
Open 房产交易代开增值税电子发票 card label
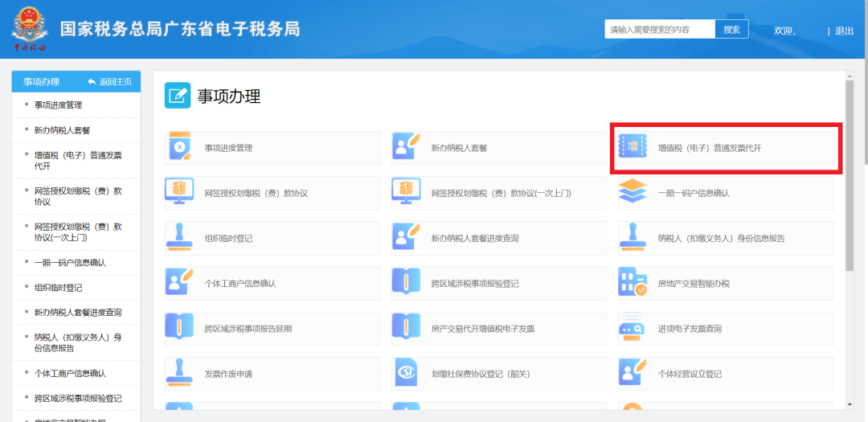click(x=483, y=329)
